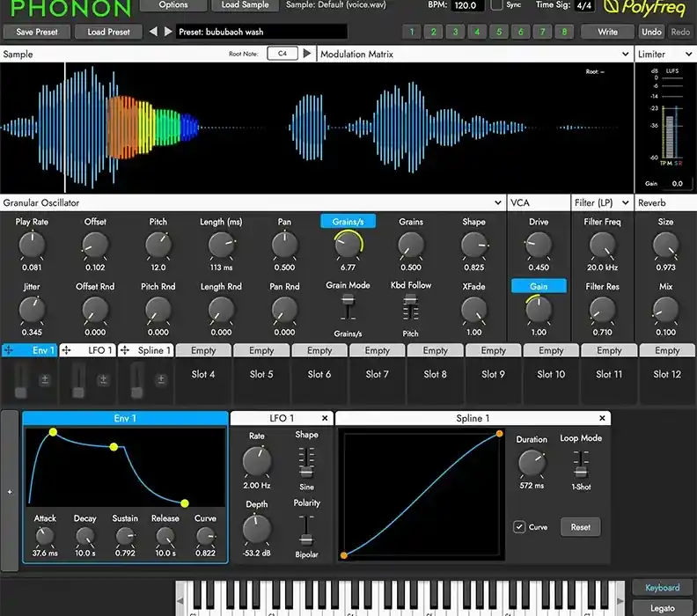Click the Env 1 Attack knob
The width and height of the screenshot is (697, 616).
pyautogui.click(x=45, y=537)
